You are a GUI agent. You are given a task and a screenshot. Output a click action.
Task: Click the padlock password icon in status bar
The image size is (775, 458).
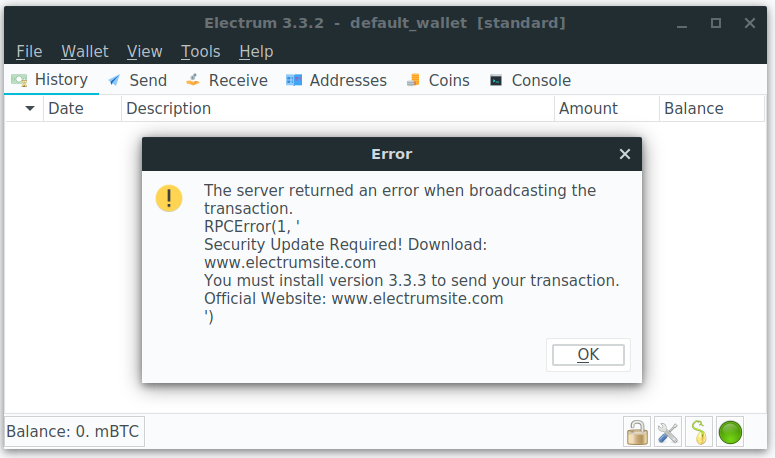(637, 432)
